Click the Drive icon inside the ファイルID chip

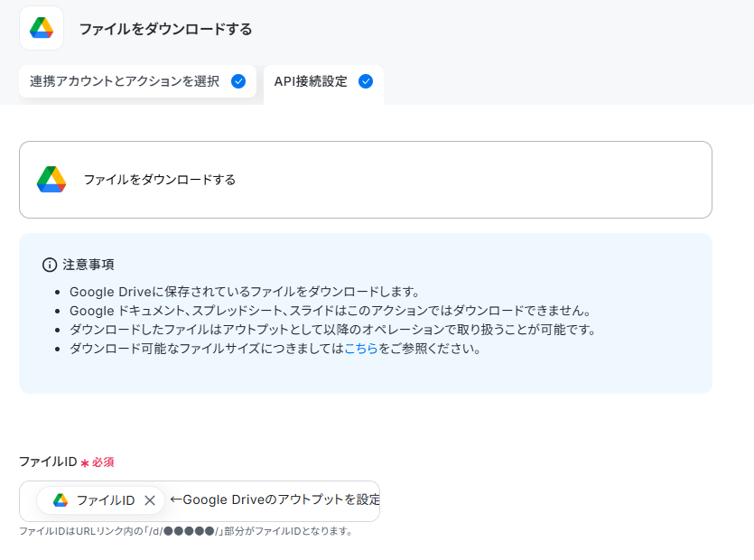pyautogui.click(x=61, y=500)
